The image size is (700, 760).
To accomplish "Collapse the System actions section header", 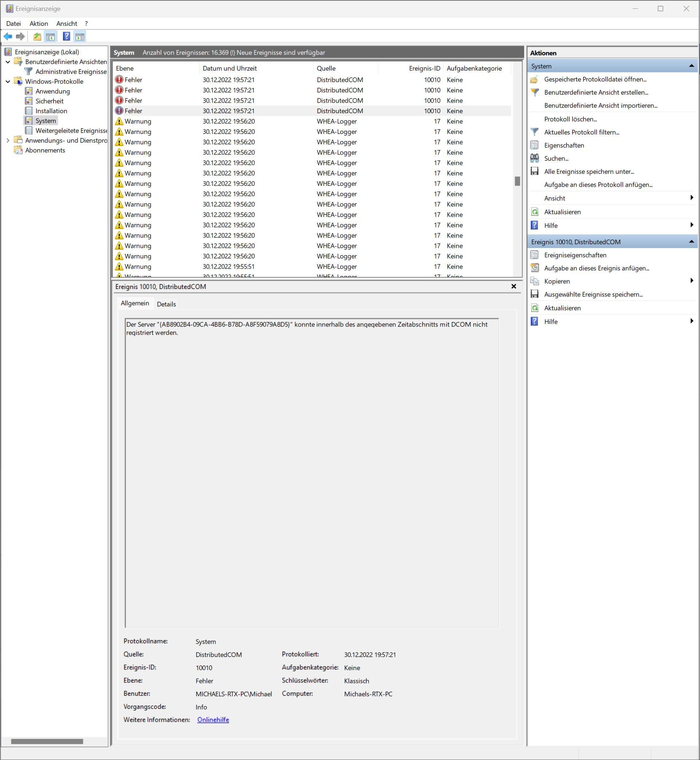I will [x=691, y=66].
